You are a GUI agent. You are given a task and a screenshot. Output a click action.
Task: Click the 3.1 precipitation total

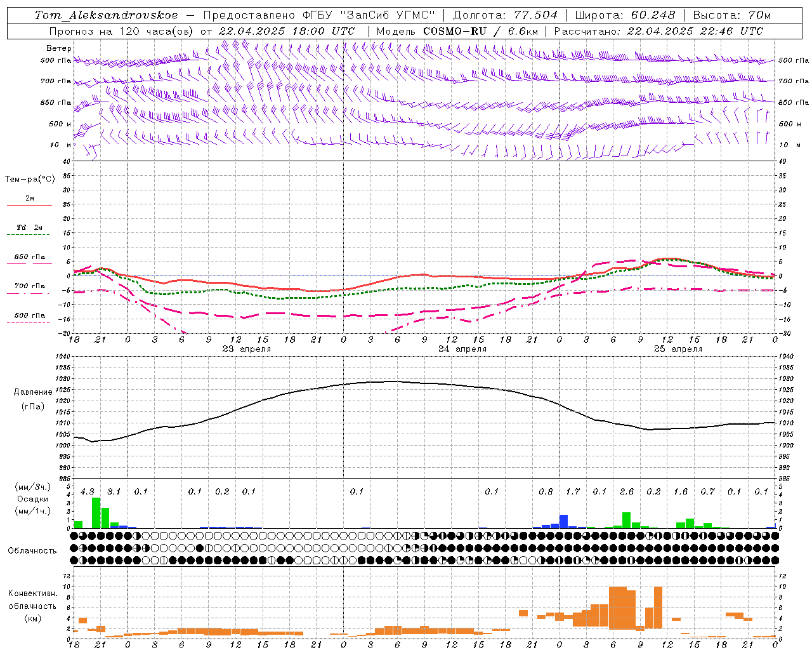114,491
